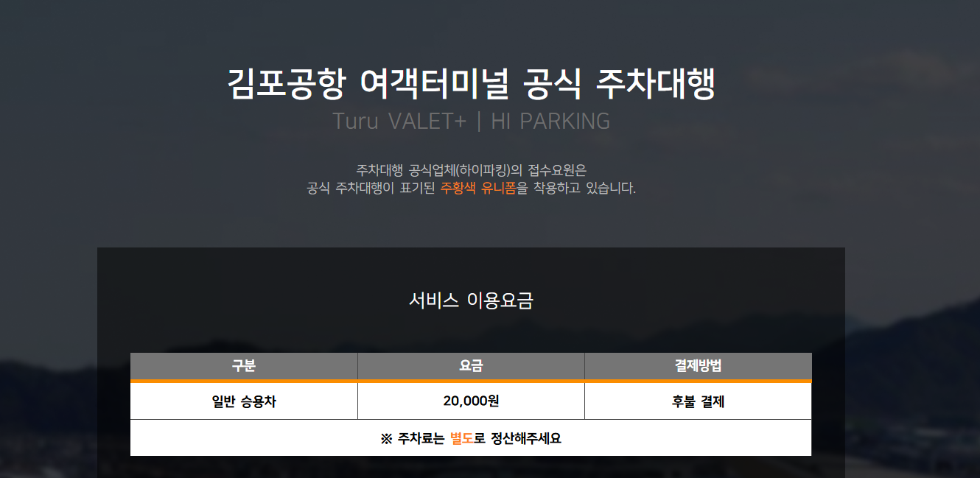Click the 결제방법 column header
The height and width of the screenshot is (478, 980).
(698, 366)
